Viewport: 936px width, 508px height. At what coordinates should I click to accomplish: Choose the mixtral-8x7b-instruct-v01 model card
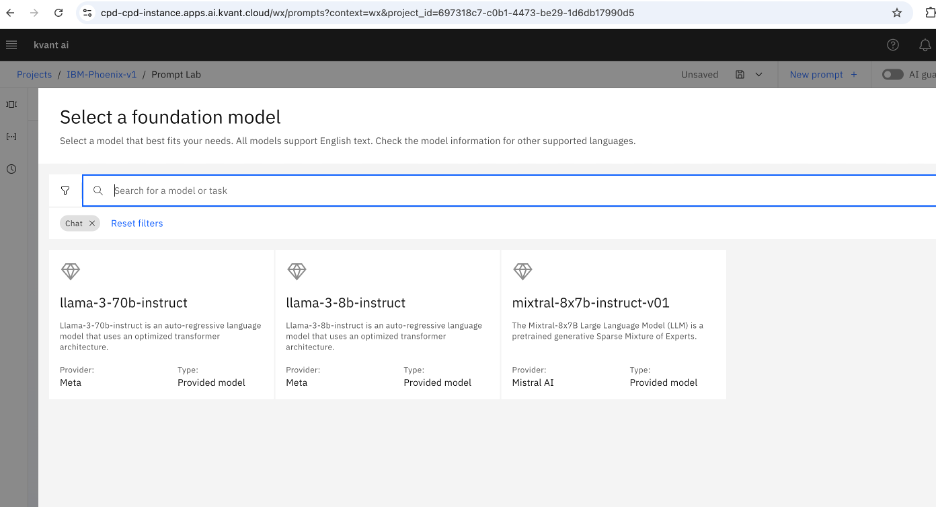(613, 325)
